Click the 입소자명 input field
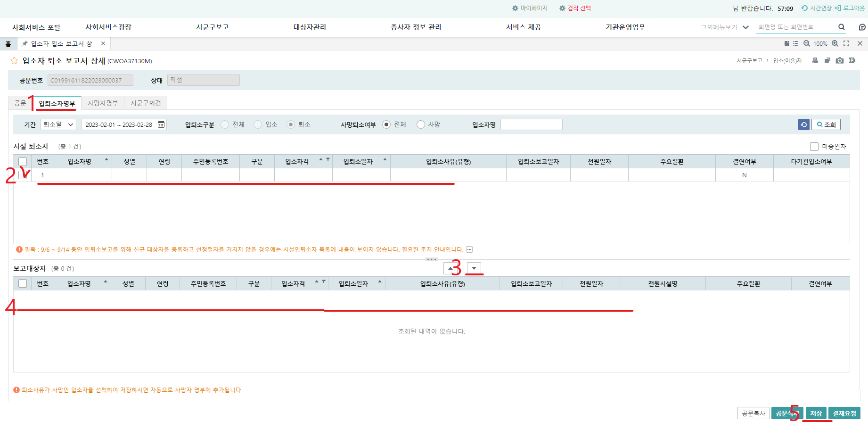 [x=532, y=124]
